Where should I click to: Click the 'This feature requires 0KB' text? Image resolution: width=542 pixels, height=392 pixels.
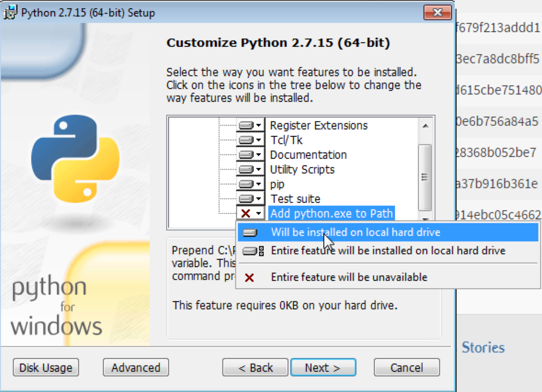coord(285,305)
